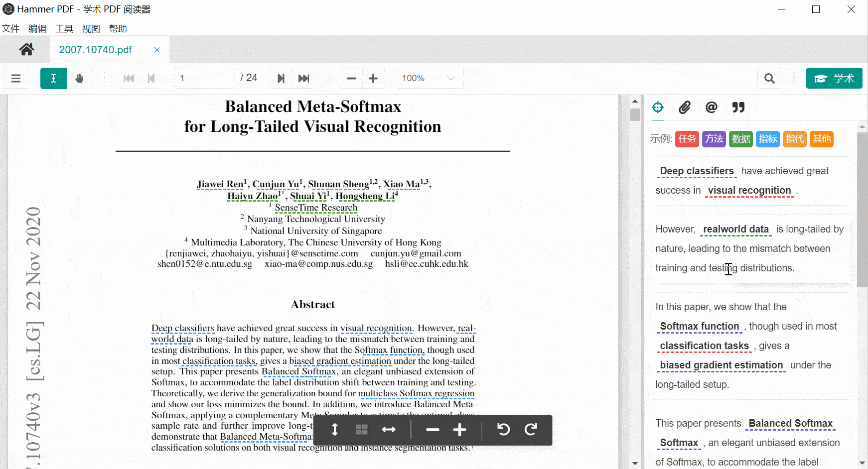
Task: Go to the previous page
Action: [x=151, y=78]
